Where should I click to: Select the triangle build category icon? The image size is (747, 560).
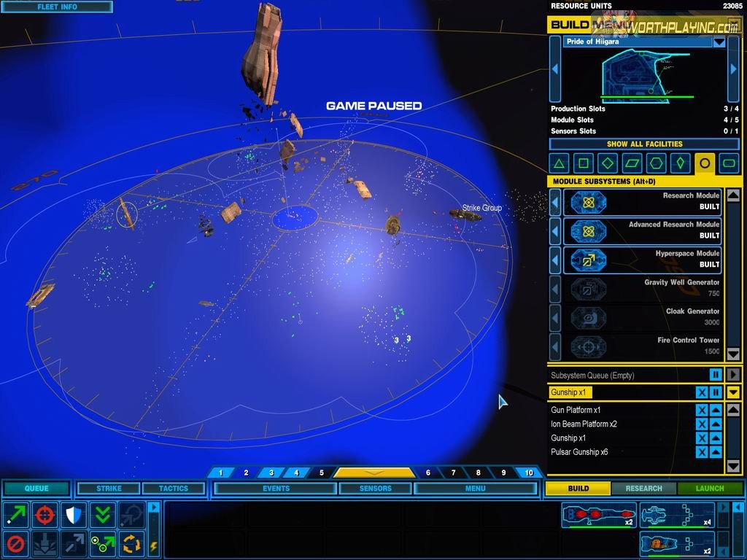tap(559, 163)
